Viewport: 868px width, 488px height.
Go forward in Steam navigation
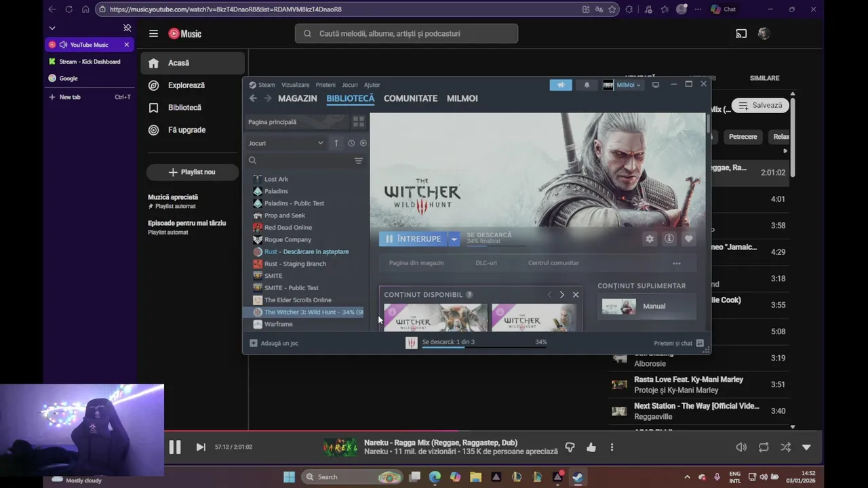click(x=268, y=98)
